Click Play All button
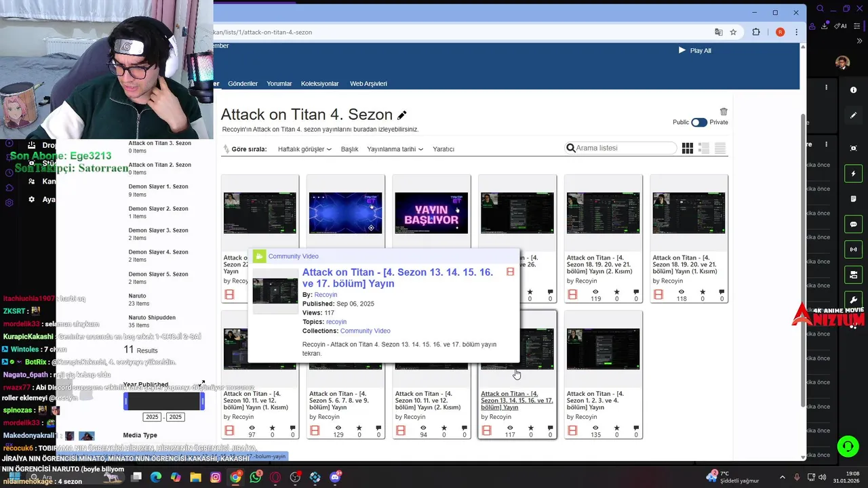 coord(695,50)
